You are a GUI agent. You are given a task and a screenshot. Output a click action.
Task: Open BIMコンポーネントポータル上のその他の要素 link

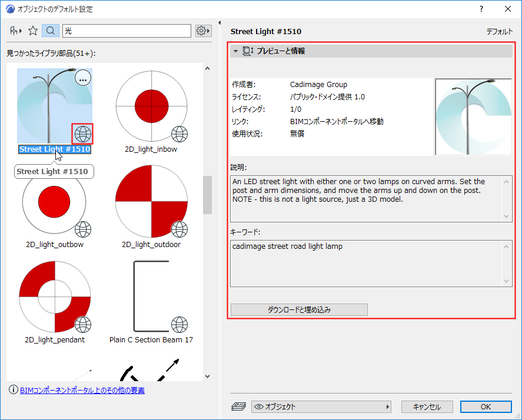[82, 391]
